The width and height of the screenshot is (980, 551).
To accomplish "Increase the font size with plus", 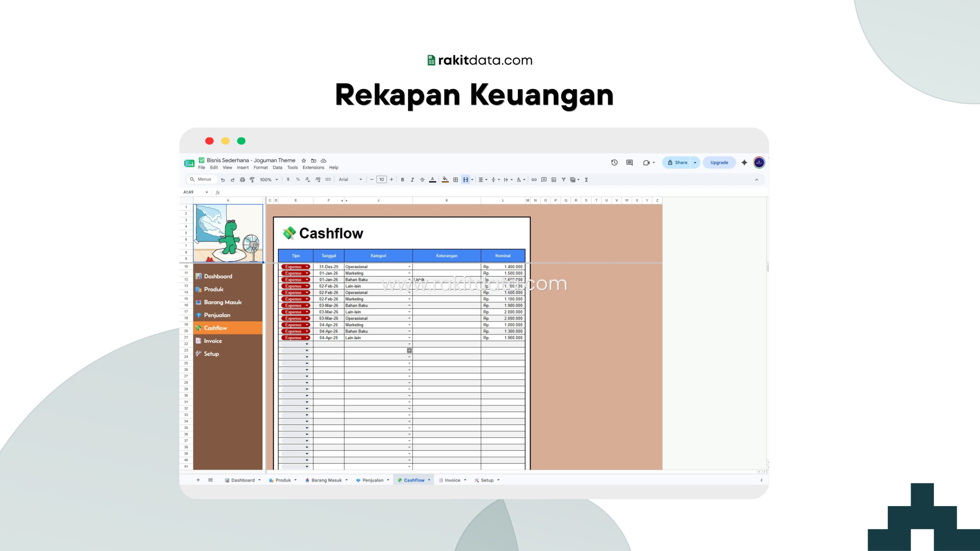I will [392, 179].
